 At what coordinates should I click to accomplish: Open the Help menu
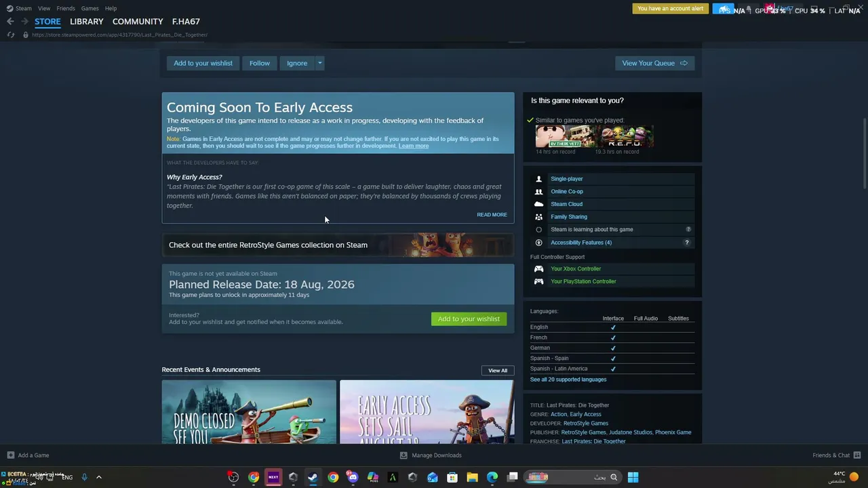click(x=111, y=8)
